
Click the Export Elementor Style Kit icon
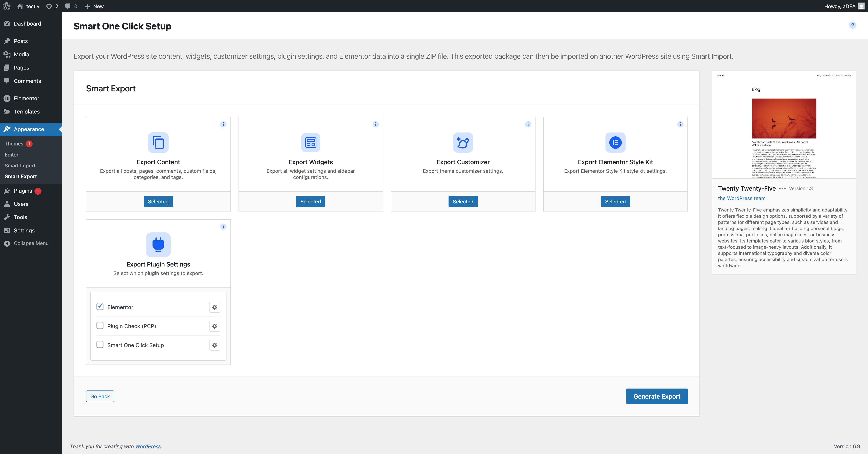615,143
